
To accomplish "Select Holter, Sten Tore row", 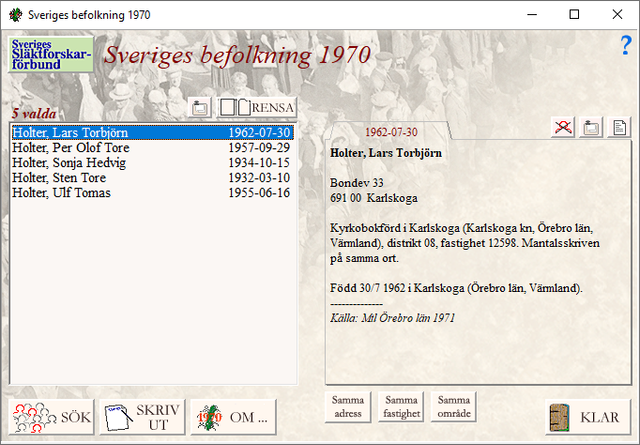I will [153, 178].
